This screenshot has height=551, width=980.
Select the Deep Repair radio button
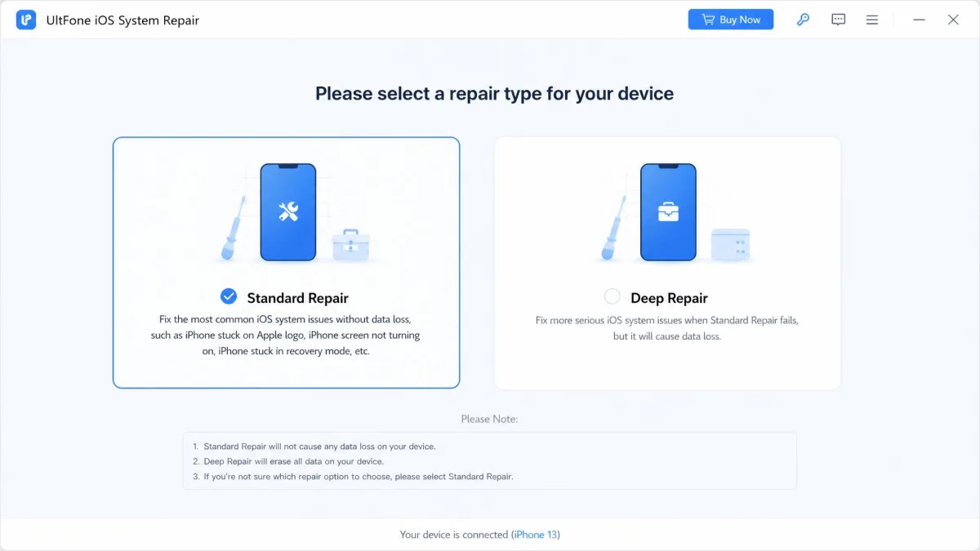[612, 296]
